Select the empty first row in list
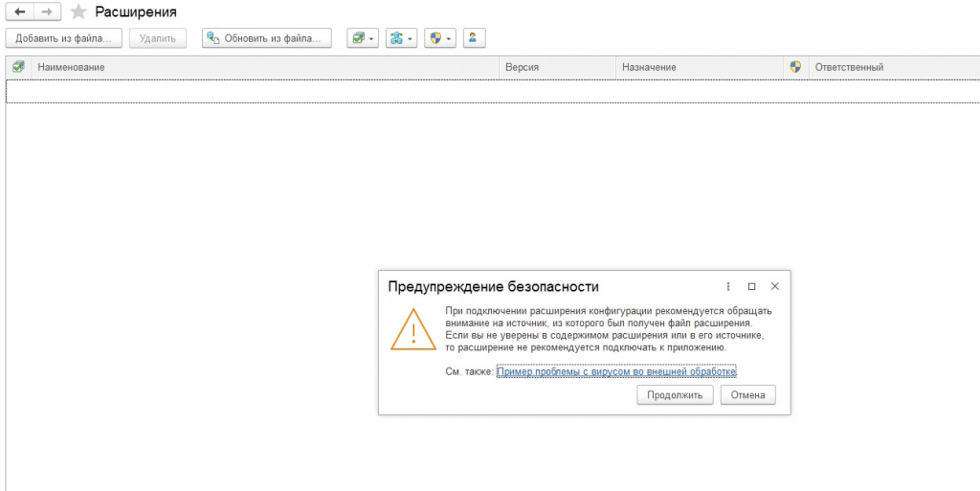This screenshot has width=980, height=491. coord(493,91)
